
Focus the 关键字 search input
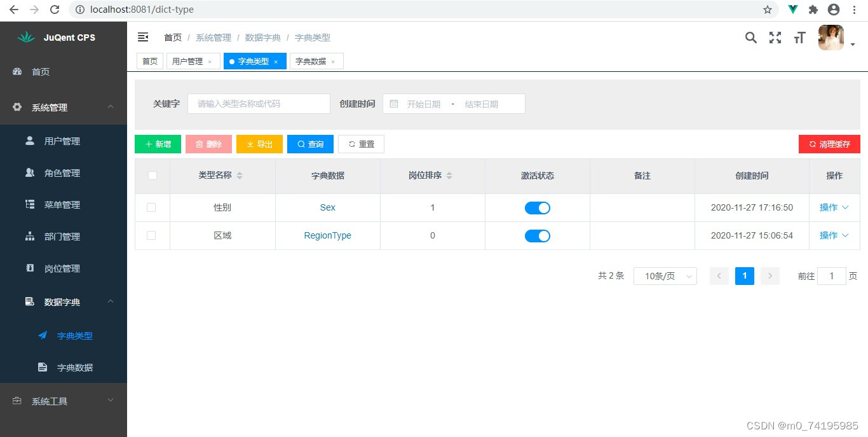pos(259,104)
